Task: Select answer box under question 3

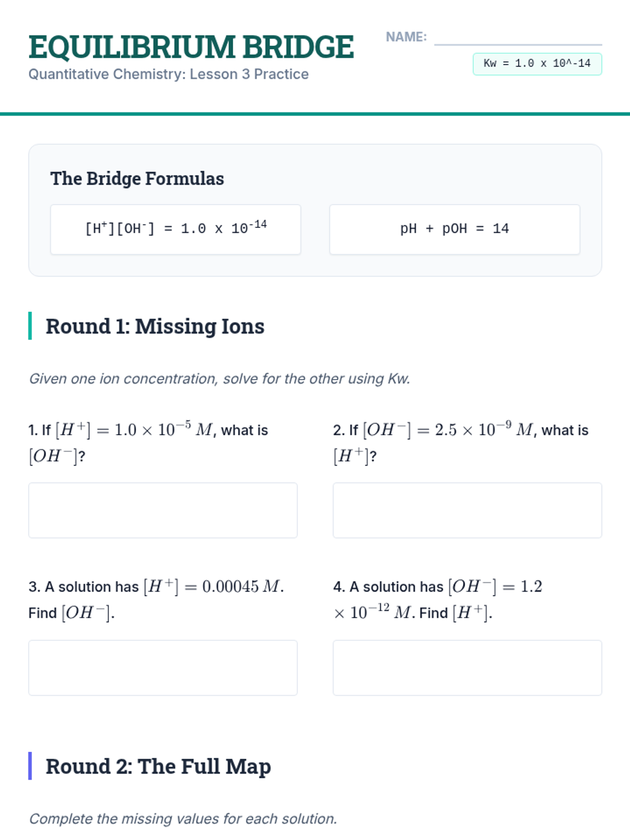Action: [x=163, y=668]
